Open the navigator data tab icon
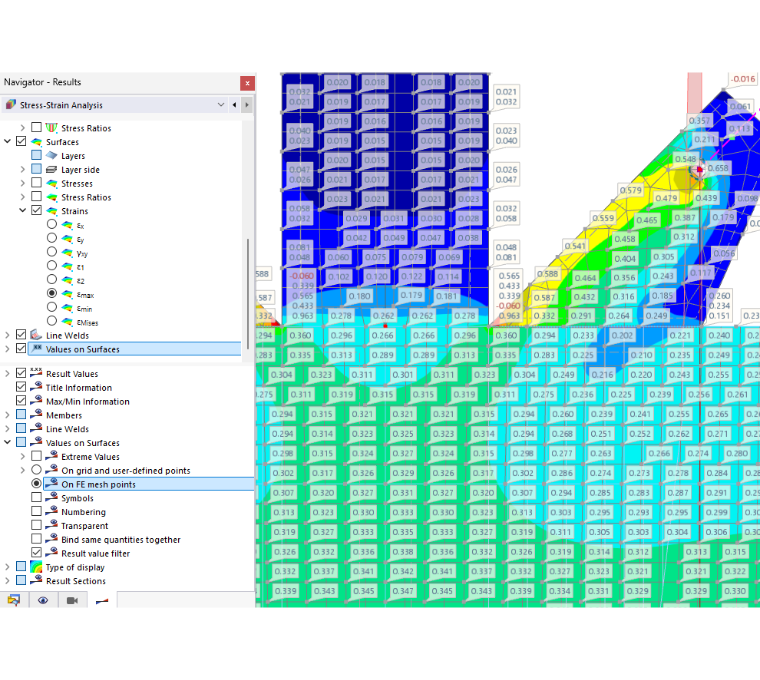Viewport: 760px width, 680px height. [x=14, y=600]
